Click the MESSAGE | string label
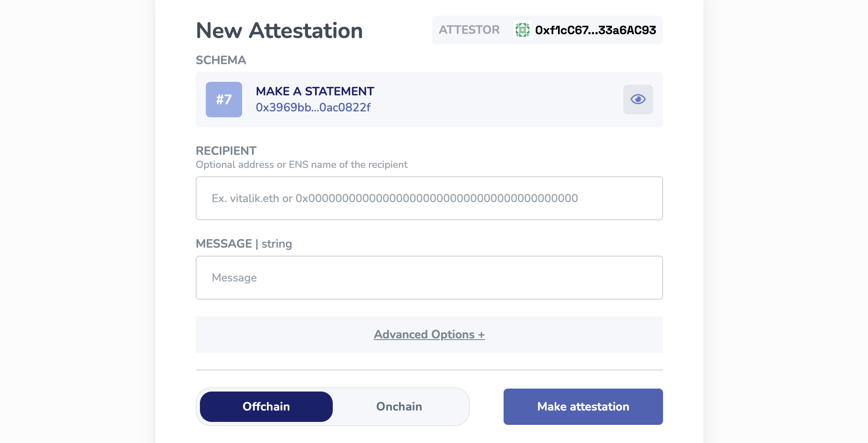This screenshot has height=443, width=868. (244, 244)
